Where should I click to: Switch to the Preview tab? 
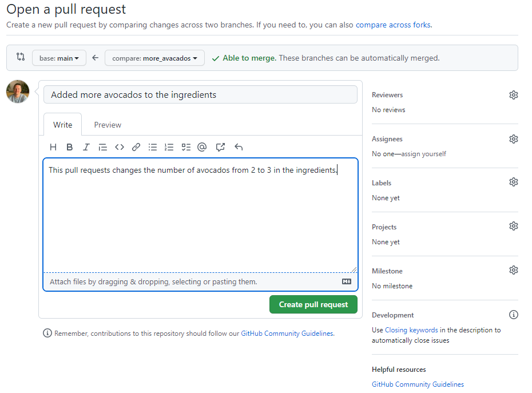(x=107, y=124)
